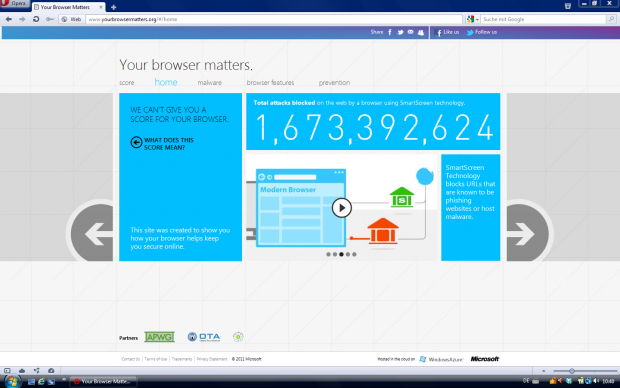Select the third carousel dot
This screenshot has height=388, width=620.
click(341, 254)
